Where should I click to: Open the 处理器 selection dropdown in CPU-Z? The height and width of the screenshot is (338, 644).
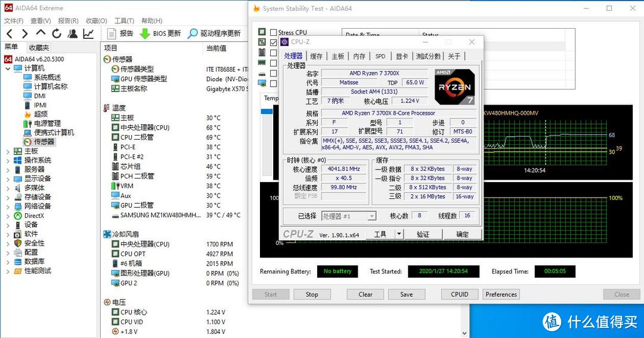(x=371, y=216)
